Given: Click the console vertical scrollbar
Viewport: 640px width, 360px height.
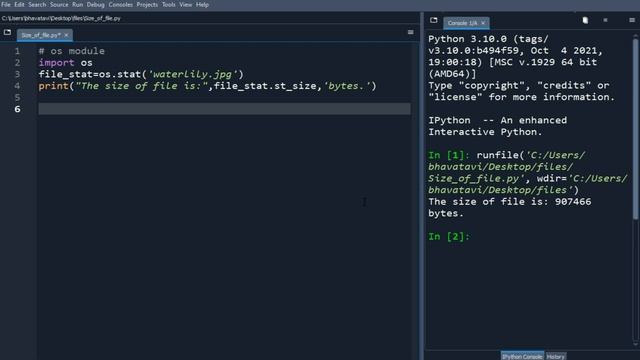Looking at the screenshot, I should click(636, 130).
